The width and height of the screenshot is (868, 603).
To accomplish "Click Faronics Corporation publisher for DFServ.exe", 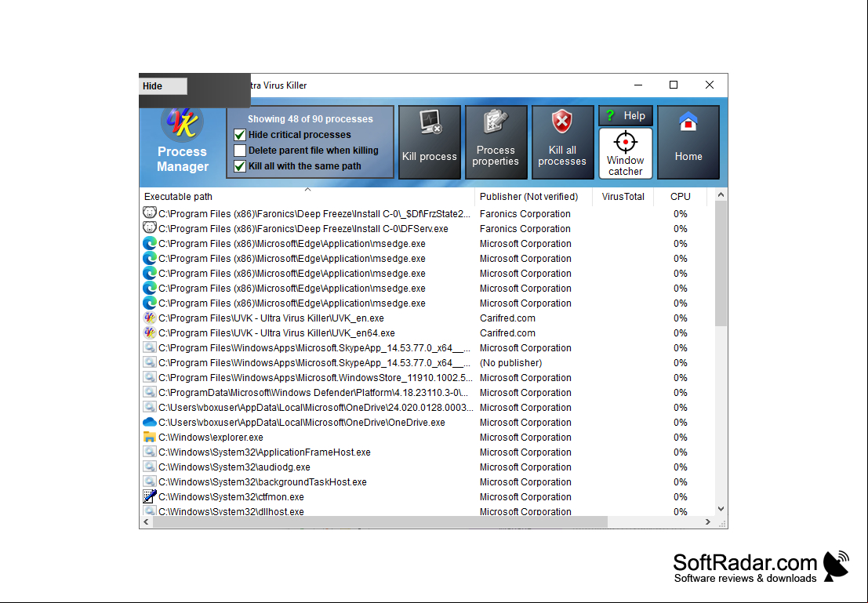I will (x=525, y=229).
